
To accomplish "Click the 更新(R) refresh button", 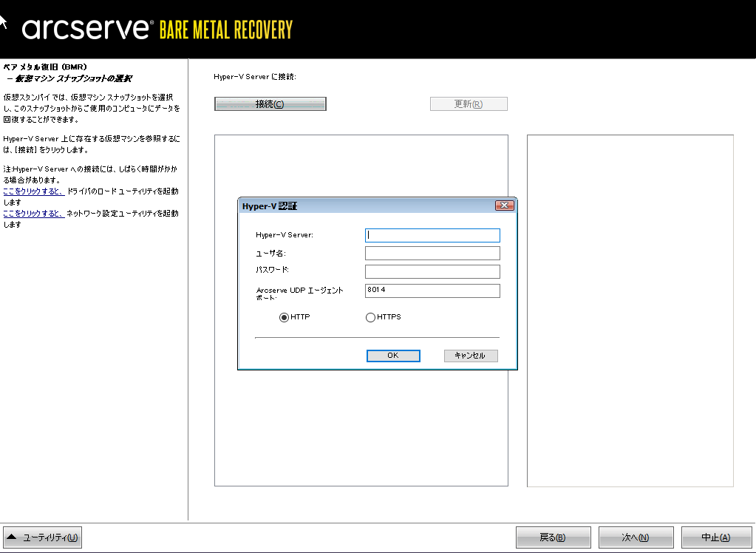I will click(469, 104).
